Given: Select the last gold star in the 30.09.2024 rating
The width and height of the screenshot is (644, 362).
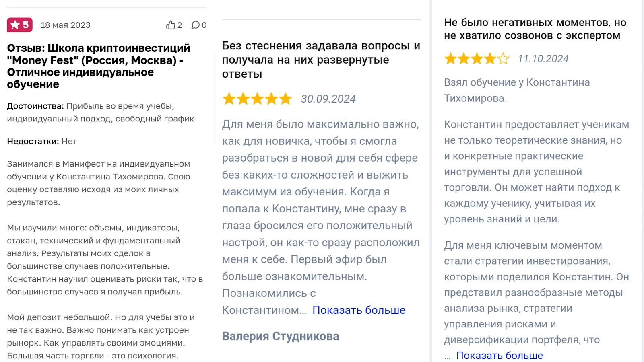Looking at the screenshot, I should click(285, 99).
